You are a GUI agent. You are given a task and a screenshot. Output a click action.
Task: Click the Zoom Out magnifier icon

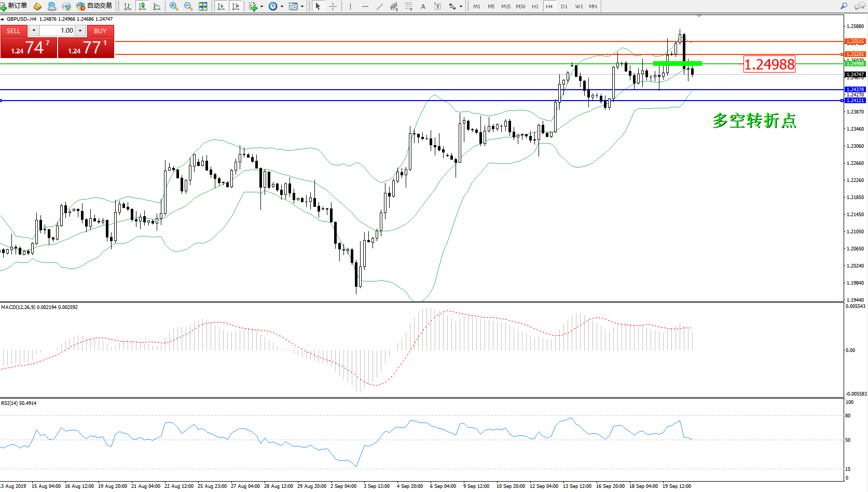tap(188, 6)
